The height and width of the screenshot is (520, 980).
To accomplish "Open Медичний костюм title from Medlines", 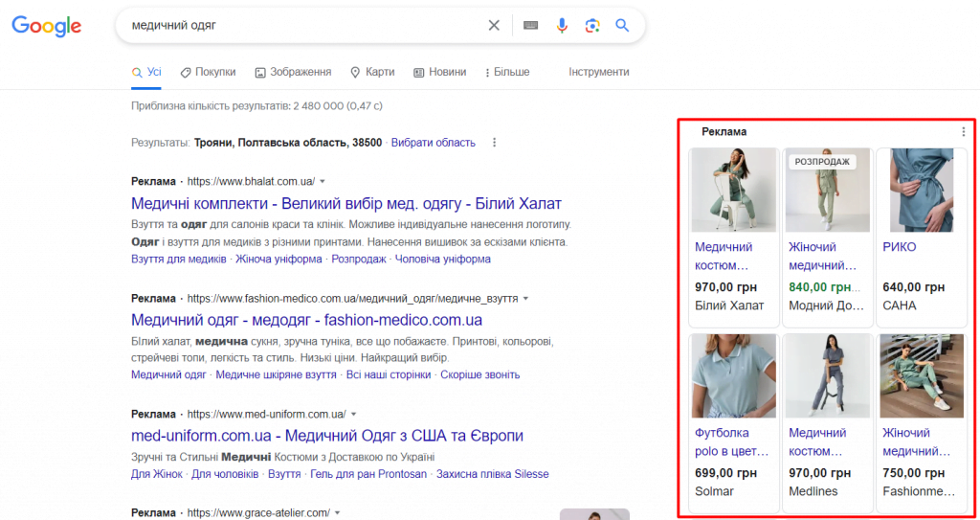I will (817, 441).
